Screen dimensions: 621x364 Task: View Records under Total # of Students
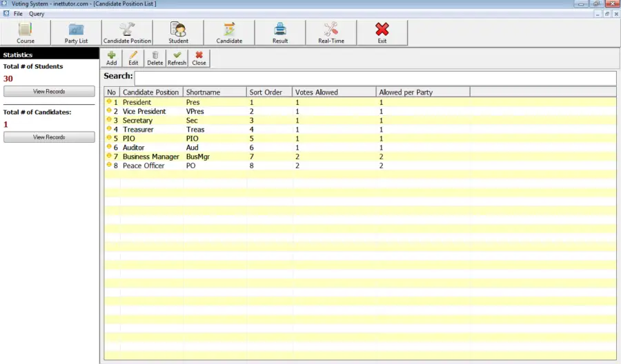(x=49, y=92)
